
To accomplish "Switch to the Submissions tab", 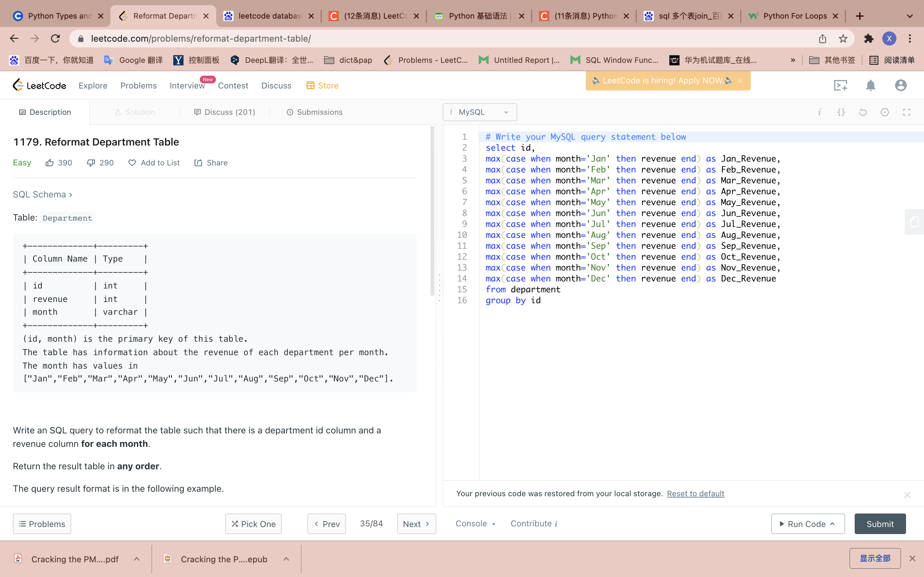I will tap(314, 112).
